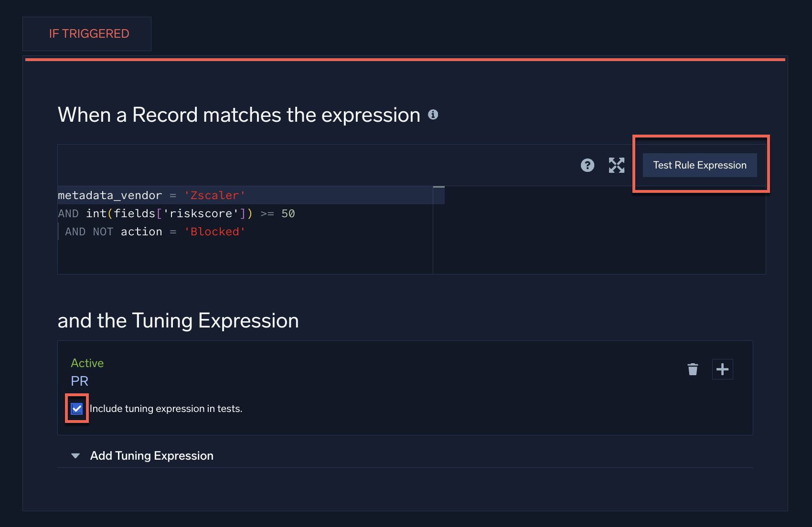Click info icon beside record expression heading
The width and height of the screenshot is (812, 527).
[x=433, y=115]
